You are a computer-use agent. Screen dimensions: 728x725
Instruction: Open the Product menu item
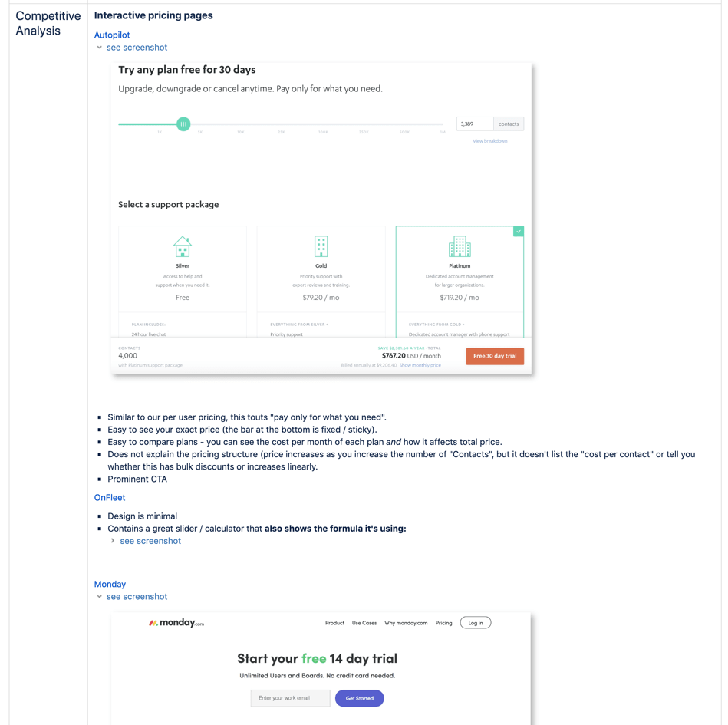point(334,623)
